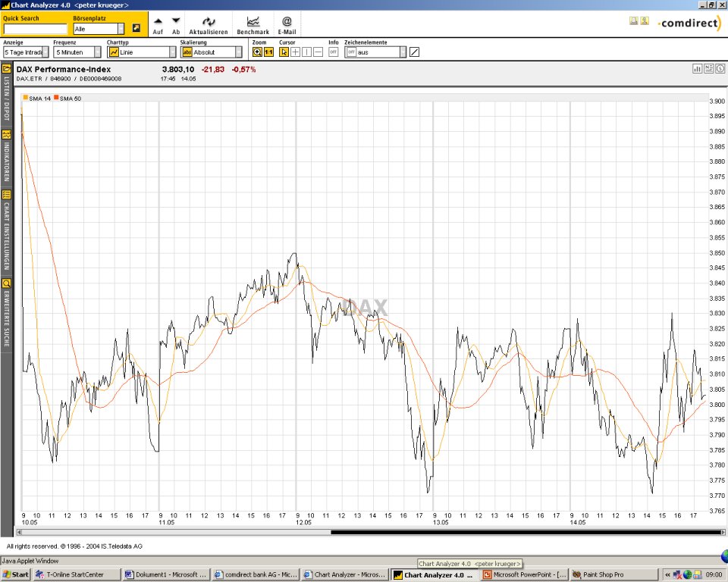Image resolution: width=728 pixels, height=582 pixels.
Task: Open the Charttyp Linie dropdown
Action: click(171, 52)
